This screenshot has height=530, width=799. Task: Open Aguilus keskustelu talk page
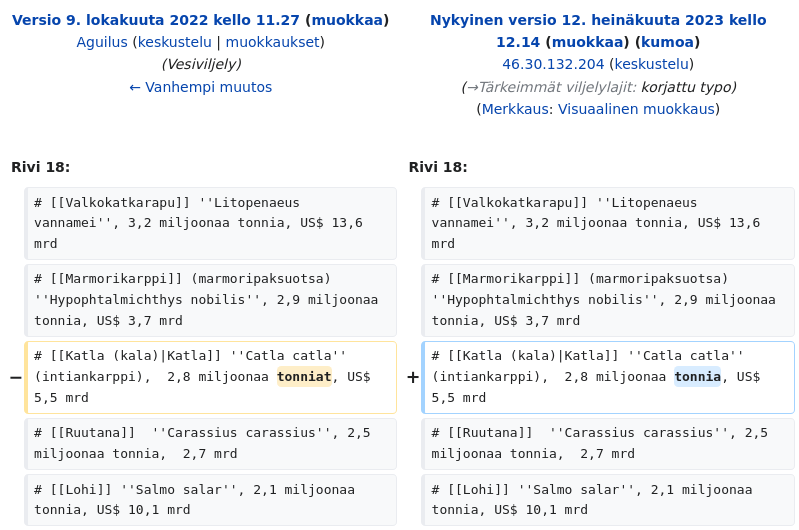(x=175, y=42)
